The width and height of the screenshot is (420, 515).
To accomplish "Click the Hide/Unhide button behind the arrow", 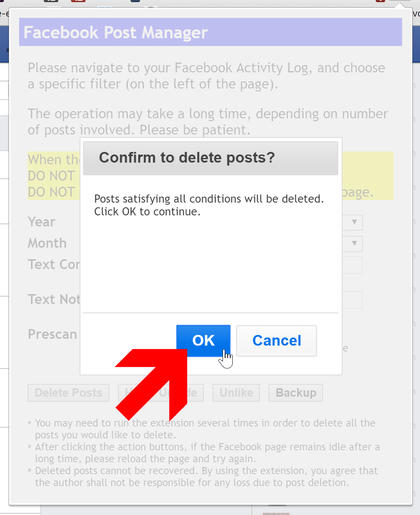I will click(160, 393).
